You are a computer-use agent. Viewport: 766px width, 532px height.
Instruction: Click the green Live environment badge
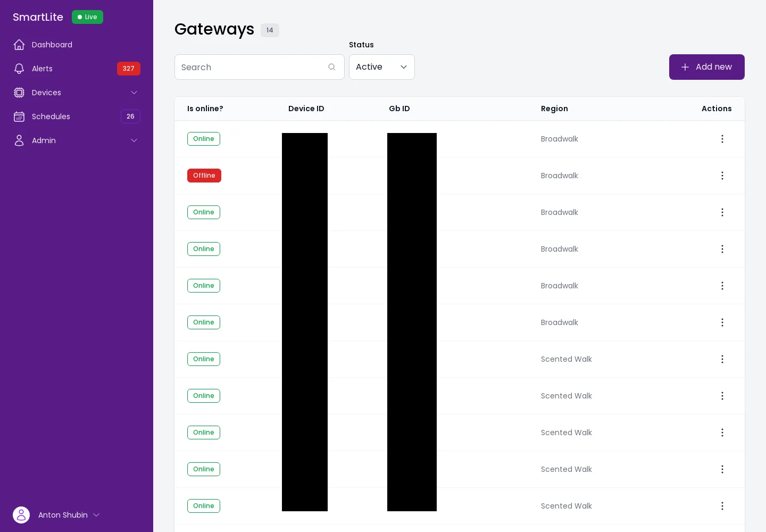tap(87, 17)
